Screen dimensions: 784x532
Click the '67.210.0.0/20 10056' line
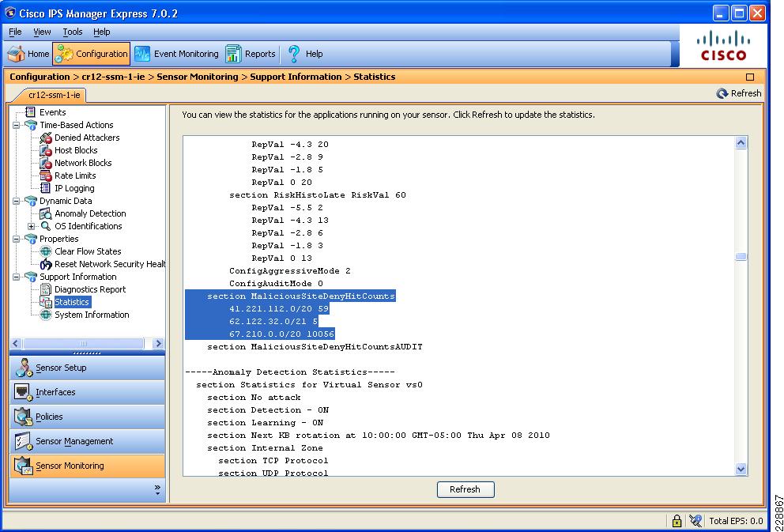[x=282, y=334]
